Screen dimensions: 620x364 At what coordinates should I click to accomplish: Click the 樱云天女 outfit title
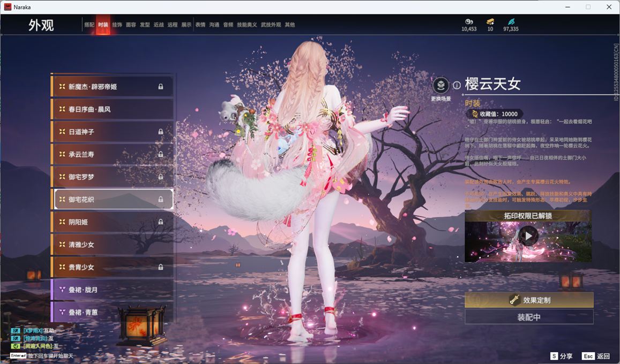click(x=492, y=84)
